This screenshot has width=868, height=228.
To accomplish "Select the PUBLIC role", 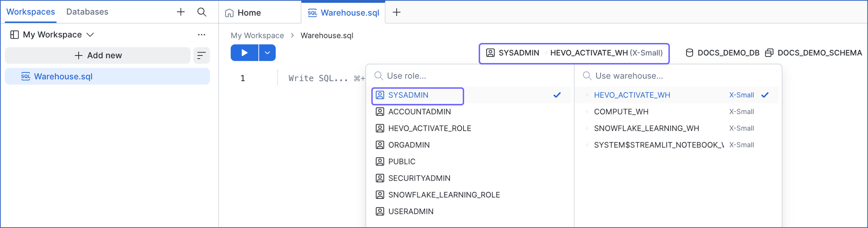I will pyautogui.click(x=470, y=162).
